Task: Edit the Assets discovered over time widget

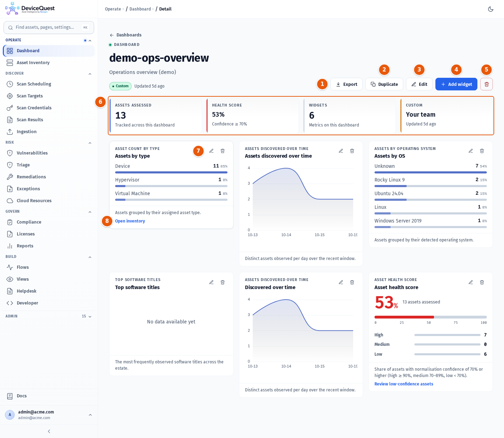Action: pyautogui.click(x=341, y=151)
